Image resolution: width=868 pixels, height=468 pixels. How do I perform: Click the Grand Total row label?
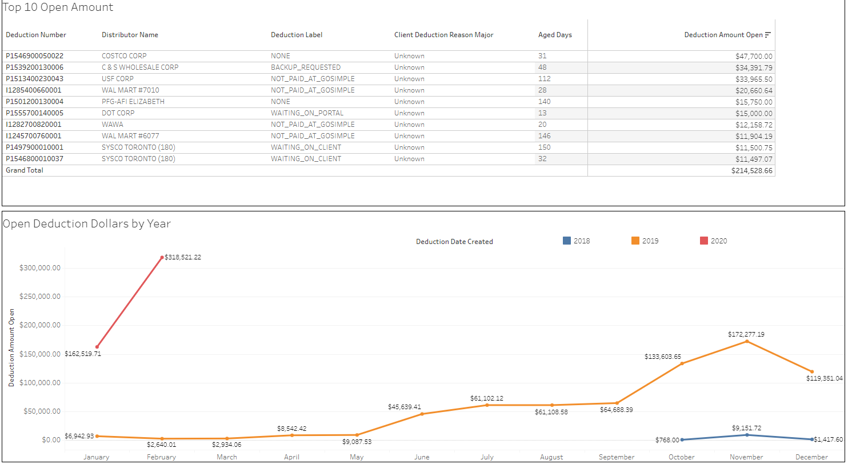(25, 170)
